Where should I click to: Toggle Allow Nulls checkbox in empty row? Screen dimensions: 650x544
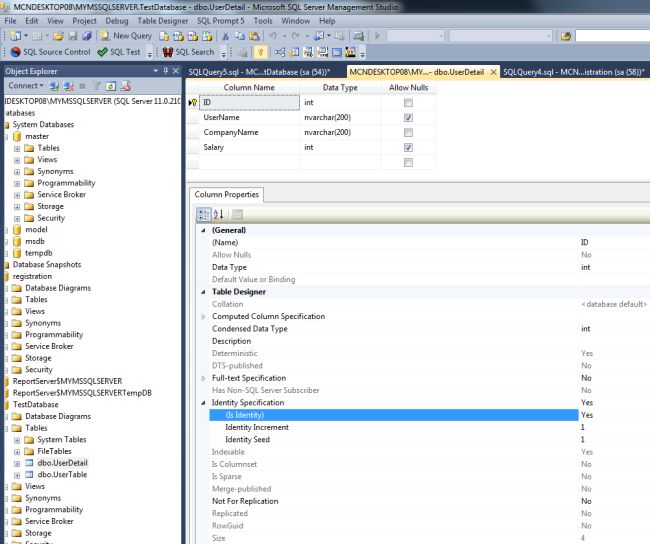click(x=408, y=163)
